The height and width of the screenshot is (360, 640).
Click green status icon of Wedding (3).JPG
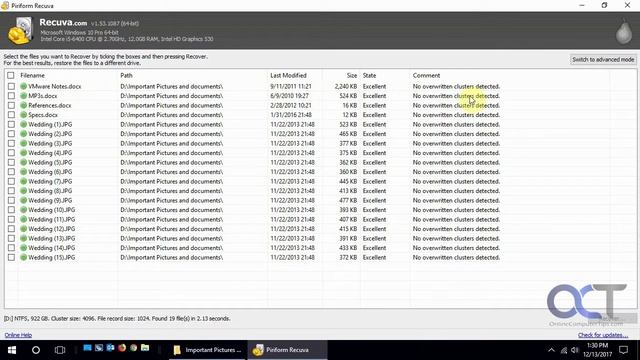pyautogui.click(x=24, y=143)
